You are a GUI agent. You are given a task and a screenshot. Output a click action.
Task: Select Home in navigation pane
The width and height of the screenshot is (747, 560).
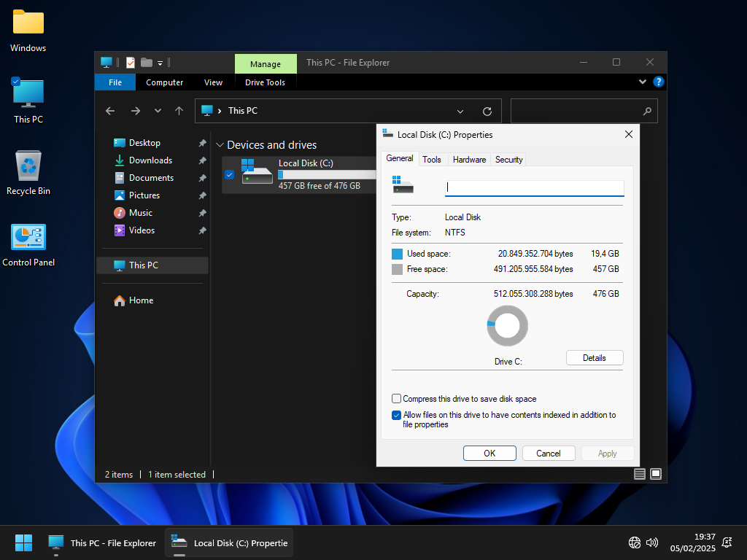(x=141, y=300)
